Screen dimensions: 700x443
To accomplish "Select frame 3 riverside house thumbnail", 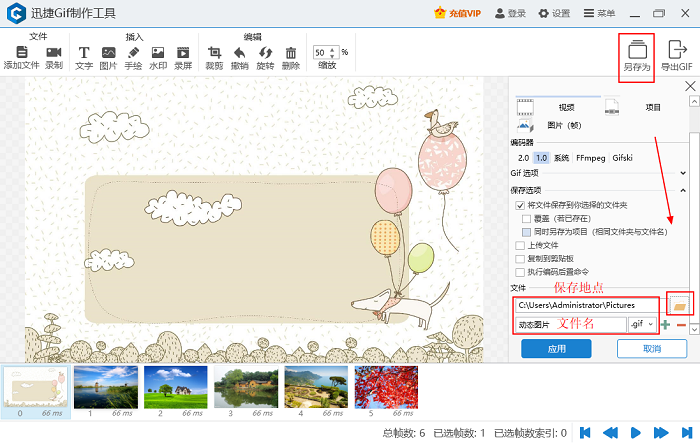I will point(246,387).
